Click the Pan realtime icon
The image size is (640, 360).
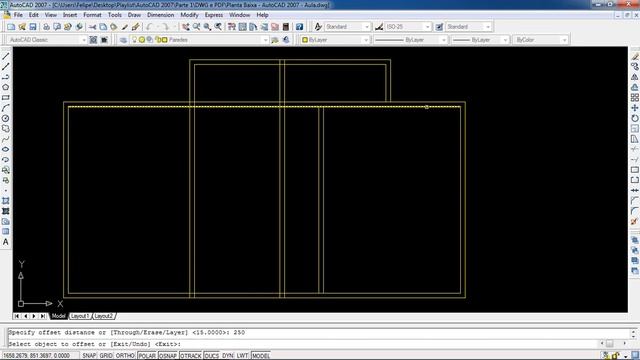(x=186, y=27)
